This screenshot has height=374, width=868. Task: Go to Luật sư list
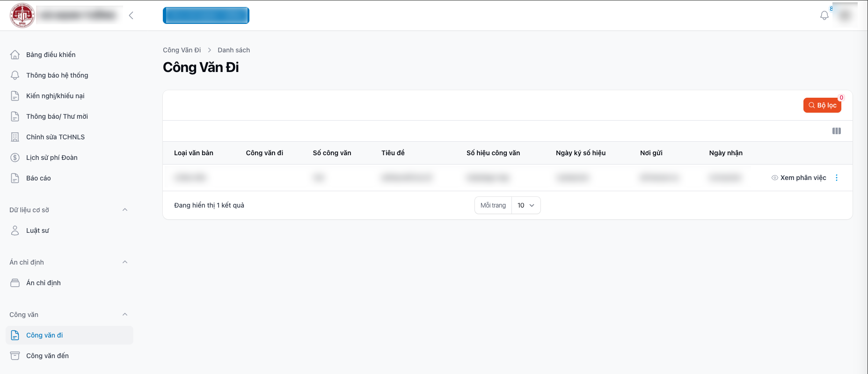point(37,230)
